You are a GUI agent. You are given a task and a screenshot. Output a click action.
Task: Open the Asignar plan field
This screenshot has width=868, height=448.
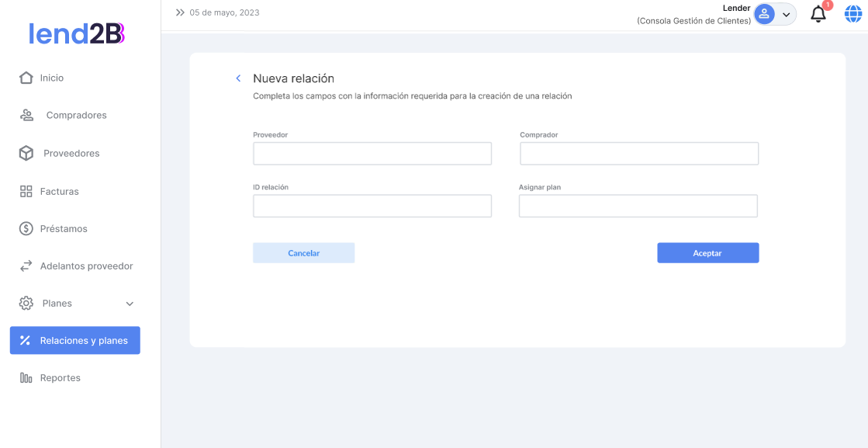[x=638, y=206]
